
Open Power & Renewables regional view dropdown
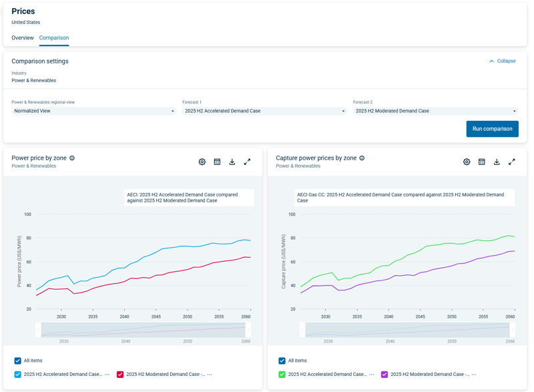tap(93, 111)
